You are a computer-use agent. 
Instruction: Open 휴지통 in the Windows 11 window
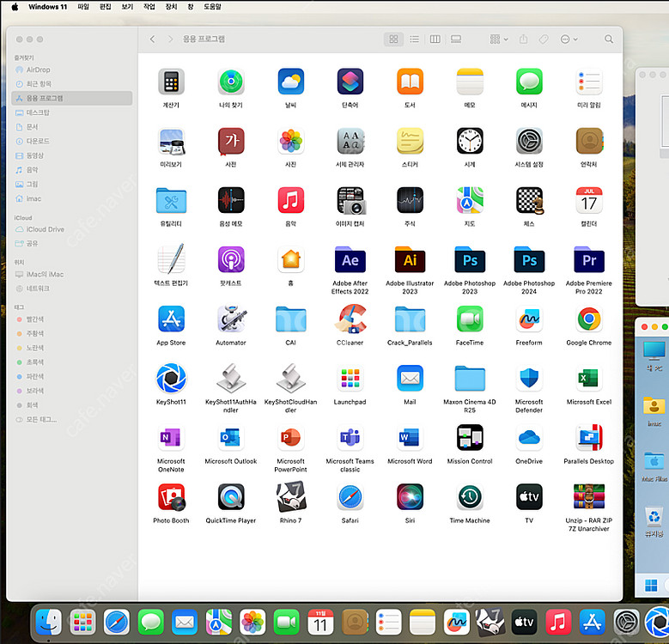654,521
